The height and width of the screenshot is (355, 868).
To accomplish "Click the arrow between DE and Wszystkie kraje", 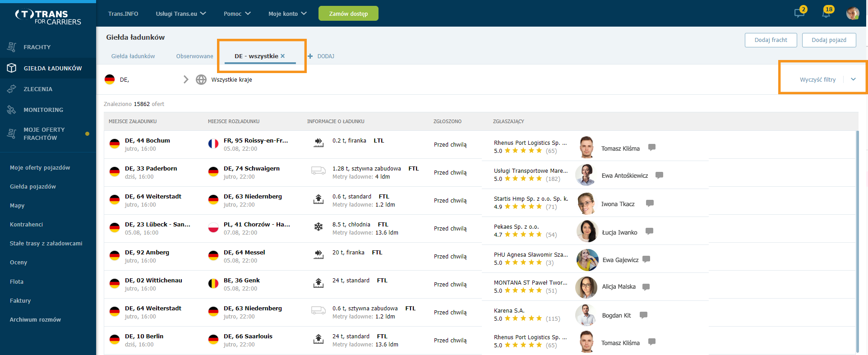I will click(186, 79).
